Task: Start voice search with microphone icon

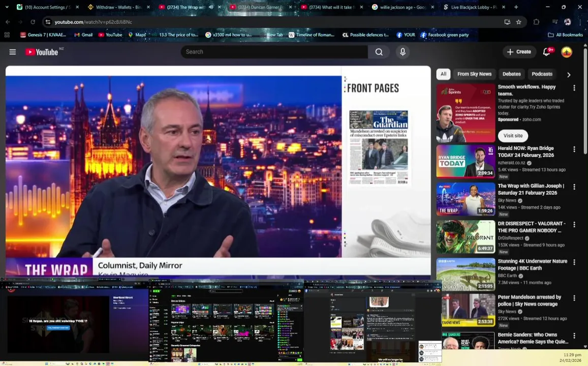Action: click(403, 52)
